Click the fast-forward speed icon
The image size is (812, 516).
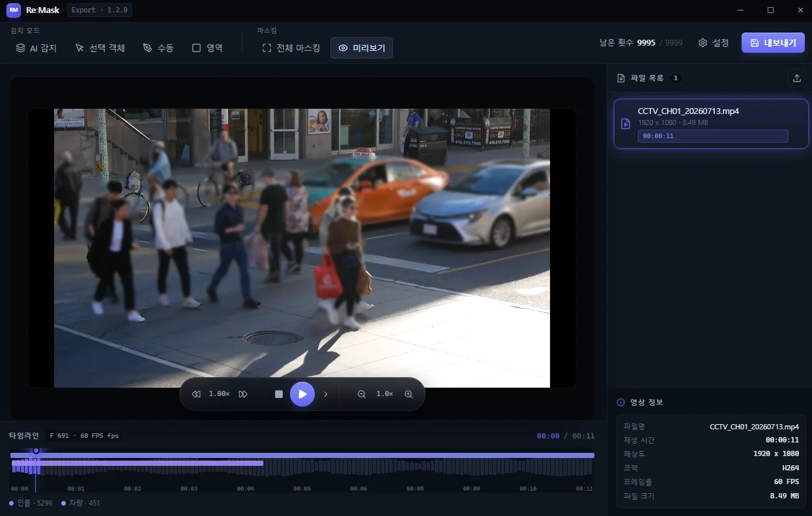pos(243,394)
